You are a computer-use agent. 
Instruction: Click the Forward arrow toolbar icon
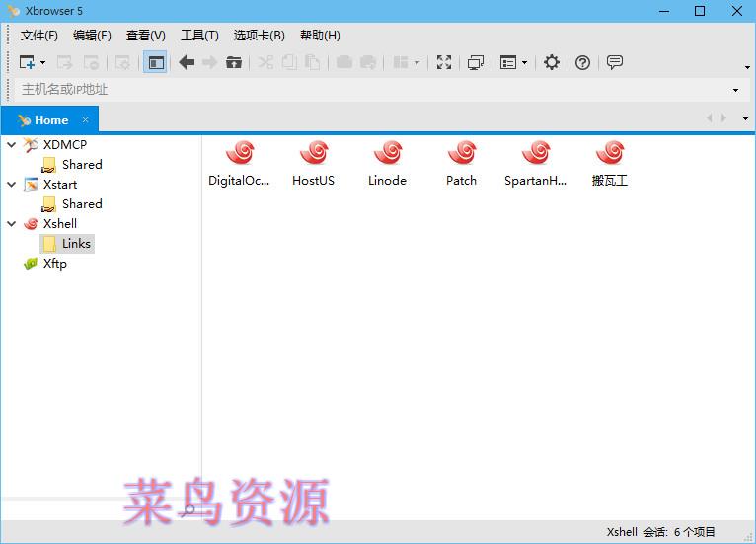coord(210,63)
